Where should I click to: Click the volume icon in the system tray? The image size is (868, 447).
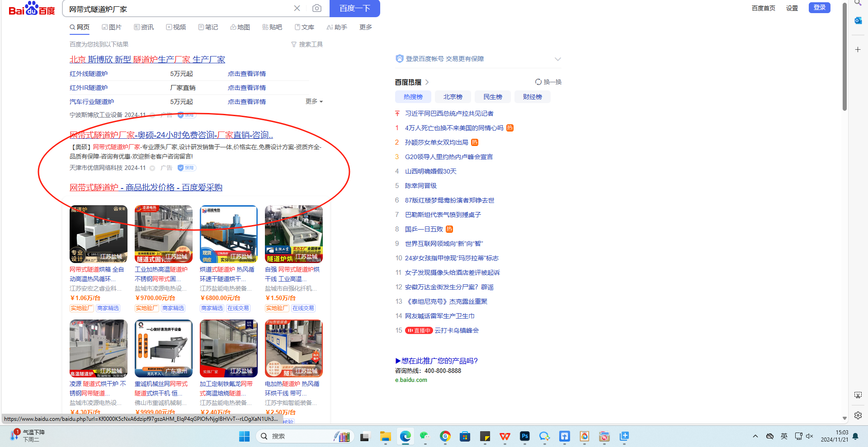(x=809, y=436)
